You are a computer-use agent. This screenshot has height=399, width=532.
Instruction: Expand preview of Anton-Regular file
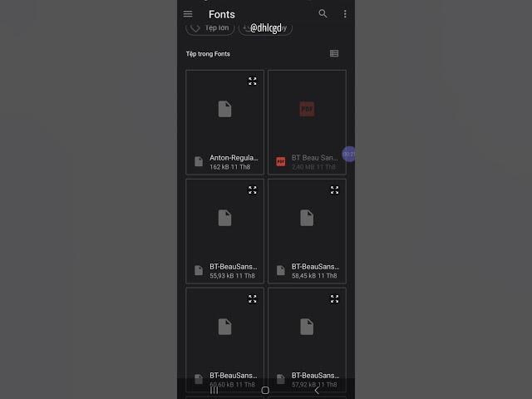click(252, 81)
